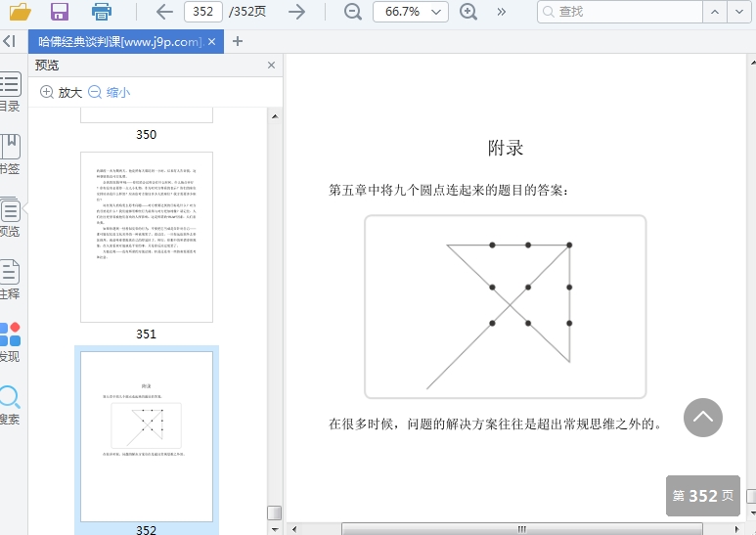The width and height of the screenshot is (756, 535).
Task: Open a new tab with the plus button
Action: 238,41
